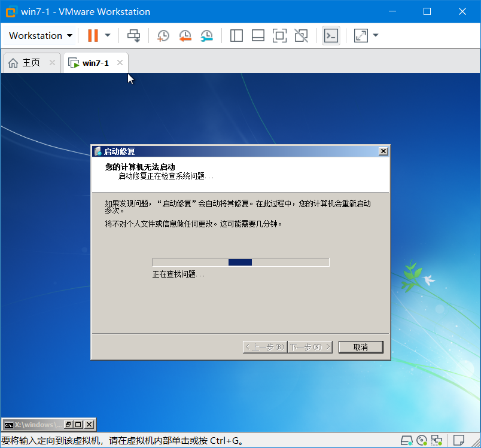481x448 pixels.
Task: Maximize the VMware Workstation window
Action: [427, 11]
